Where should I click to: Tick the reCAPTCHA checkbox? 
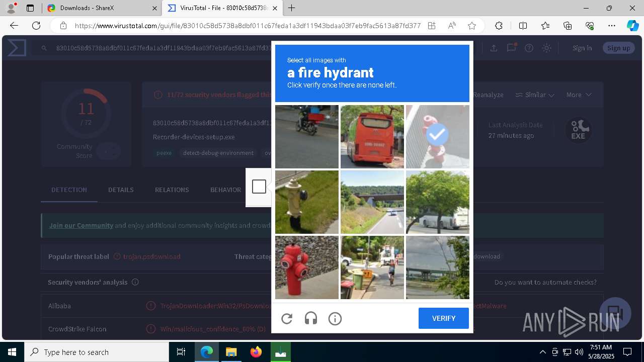click(x=259, y=187)
